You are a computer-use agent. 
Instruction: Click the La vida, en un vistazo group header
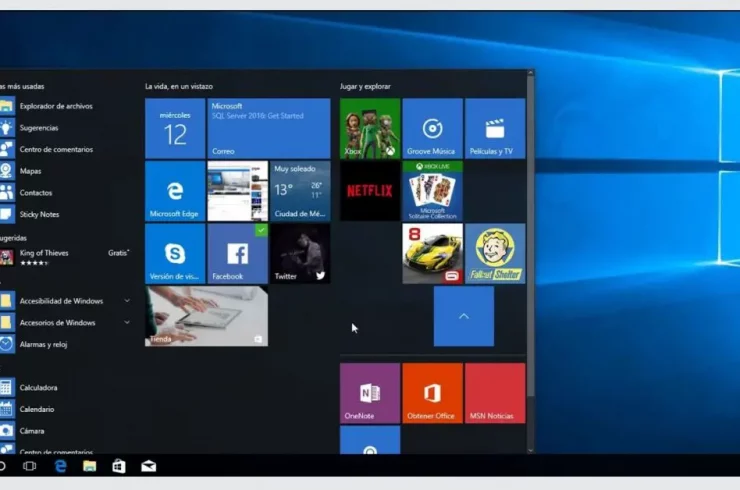click(179, 86)
